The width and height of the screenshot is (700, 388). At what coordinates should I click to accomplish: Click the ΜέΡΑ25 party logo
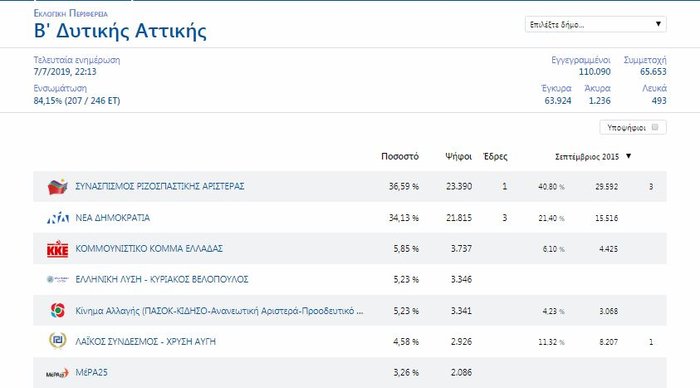58,373
